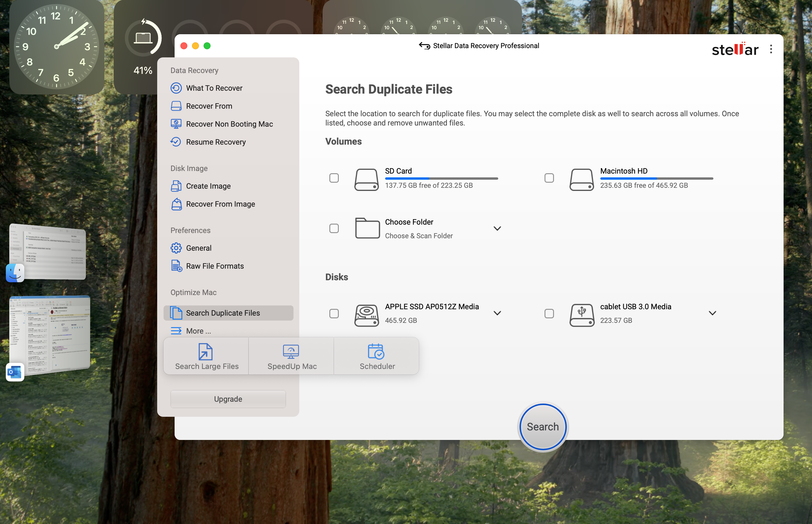This screenshot has height=524, width=812.
Task: Open the three-dot options menu
Action: coord(771,49)
